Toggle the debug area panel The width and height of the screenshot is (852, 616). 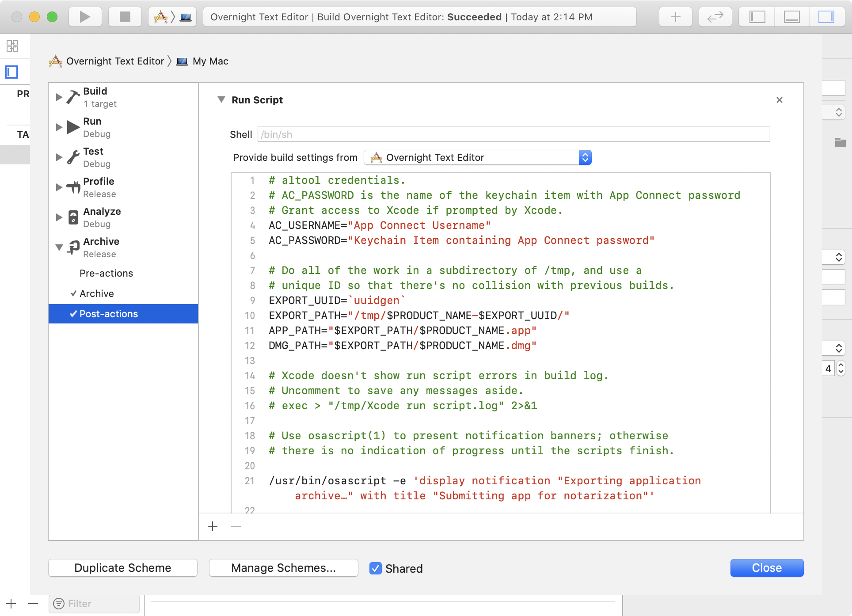791,17
